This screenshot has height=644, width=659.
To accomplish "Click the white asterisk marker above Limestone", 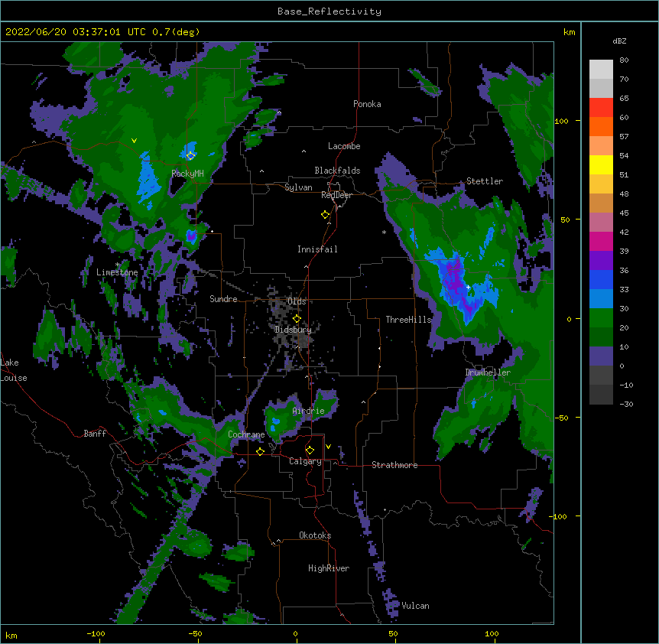I will point(117,265).
